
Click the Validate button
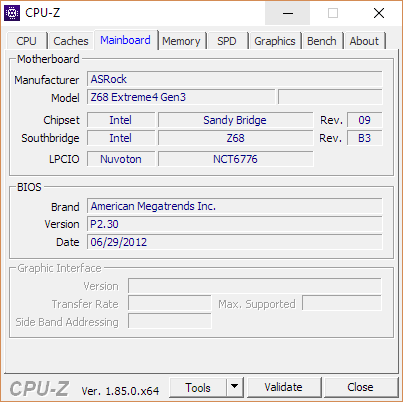284,387
